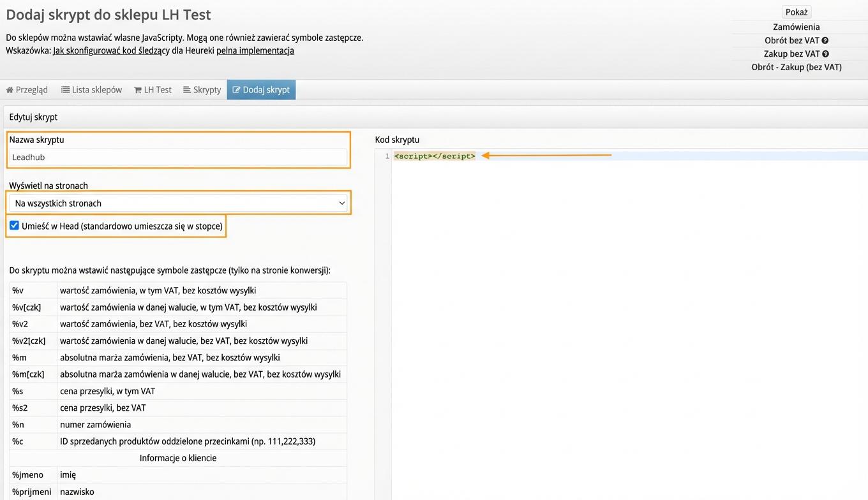Image resolution: width=868 pixels, height=500 pixels.
Task: Click the %v[czk] placeholder cell
Action: point(33,307)
